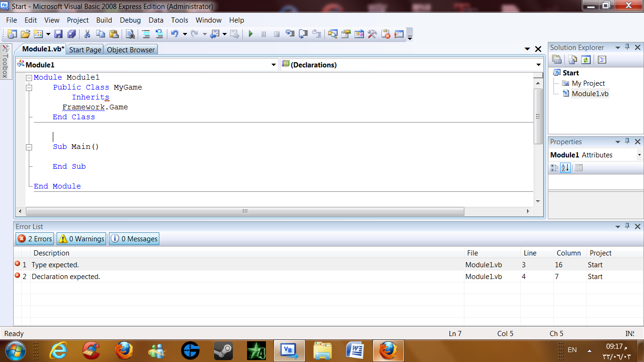The height and width of the screenshot is (362, 644).
Task: Open the File menu
Action: [11, 20]
